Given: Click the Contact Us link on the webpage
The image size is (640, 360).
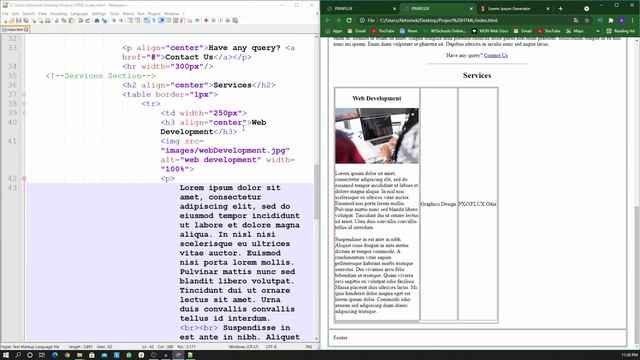Looking at the screenshot, I should point(496,56).
